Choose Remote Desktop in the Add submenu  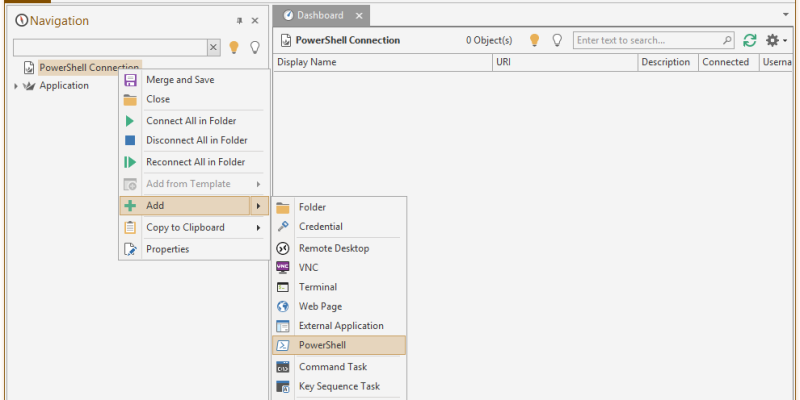coord(334,248)
